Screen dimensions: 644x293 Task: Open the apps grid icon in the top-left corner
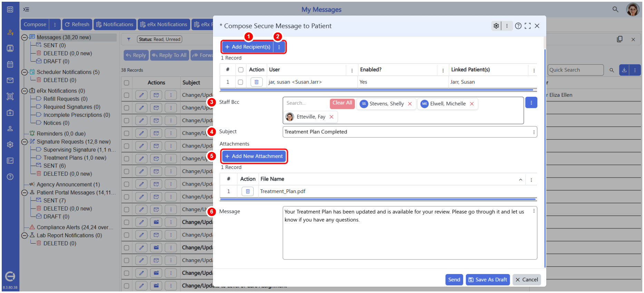pyautogui.click(x=10, y=9)
